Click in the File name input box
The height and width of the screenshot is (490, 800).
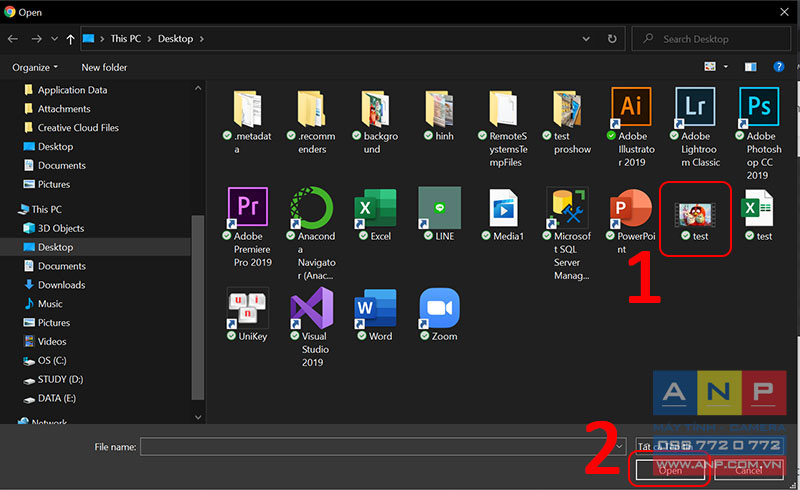pos(379,447)
